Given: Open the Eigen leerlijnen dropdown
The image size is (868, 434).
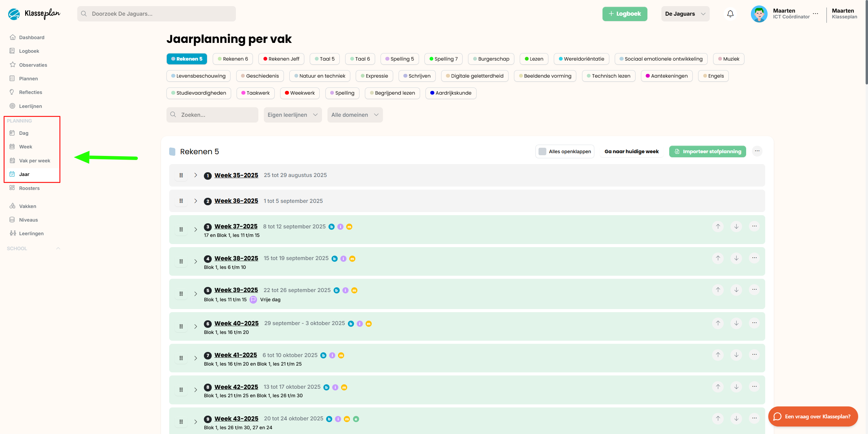Looking at the screenshot, I should click(292, 115).
